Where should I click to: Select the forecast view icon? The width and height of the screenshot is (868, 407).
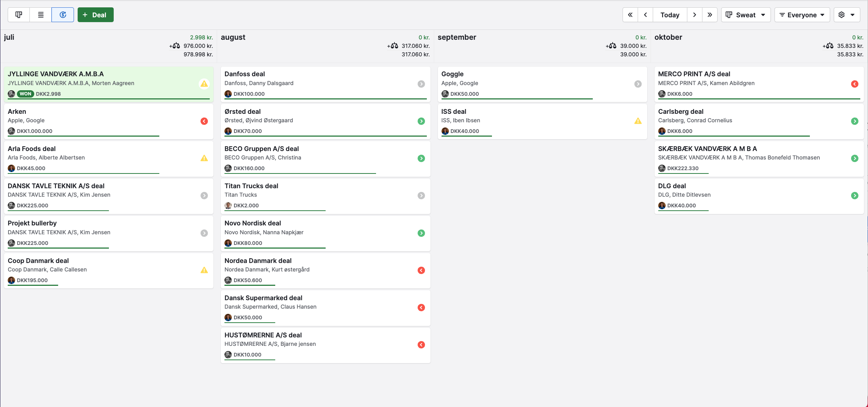[63, 15]
